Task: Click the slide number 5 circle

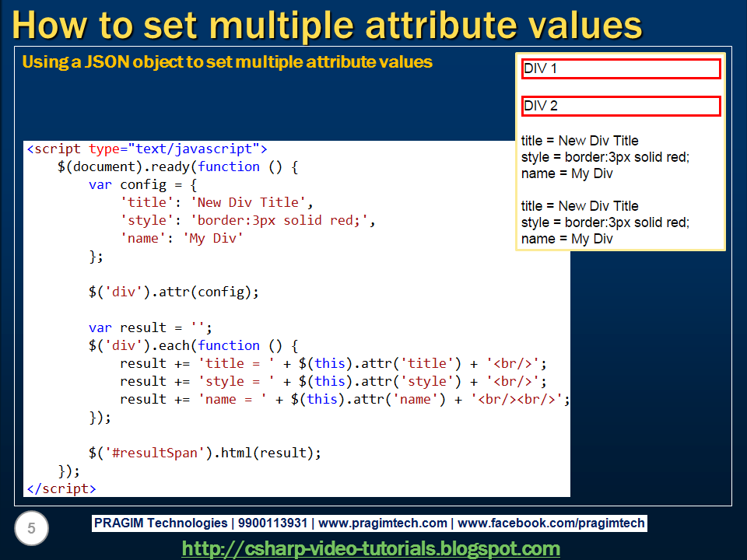Action: pyautogui.click(x=31, y=528)
